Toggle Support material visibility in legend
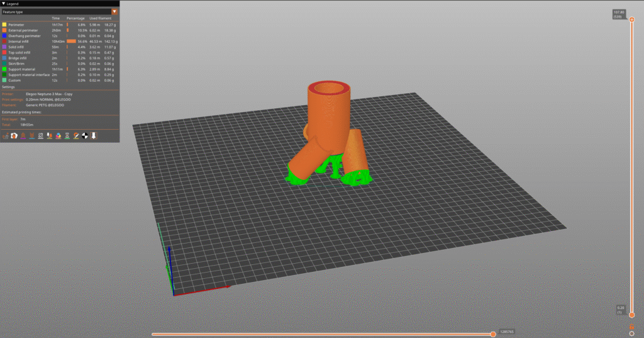The height and width of the screenshot is (338, 644). [23, 69]
